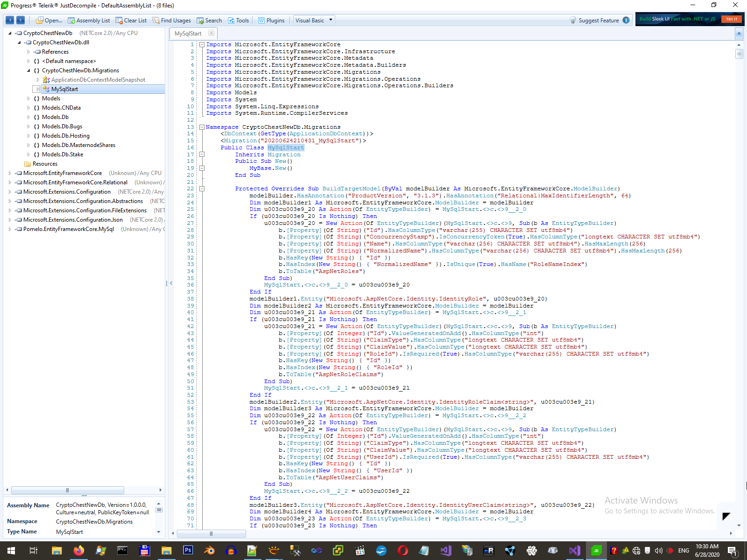The image size is (747, 560).
Task: Expand the Pomelo.EntityFrameworkCore.MySql assembly
Action: (10, 229)
